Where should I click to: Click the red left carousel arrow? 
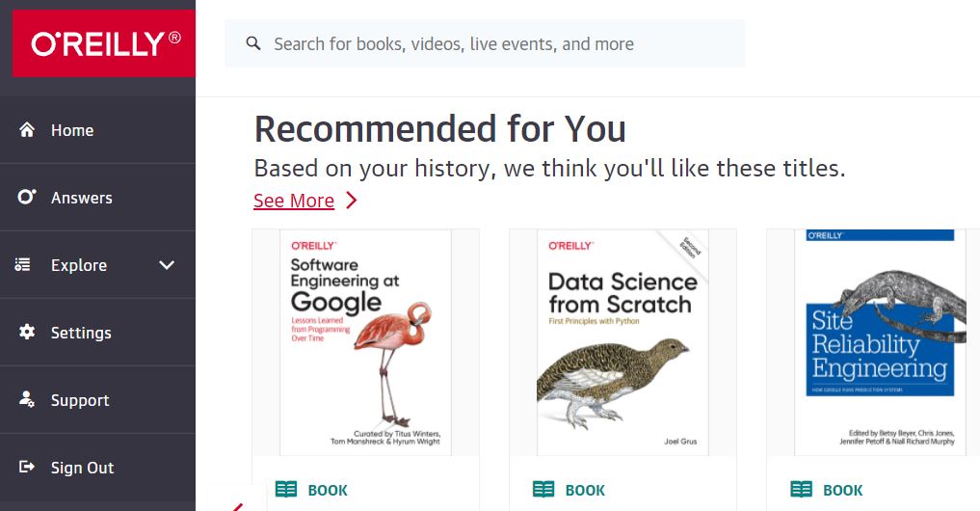point(237,505)
